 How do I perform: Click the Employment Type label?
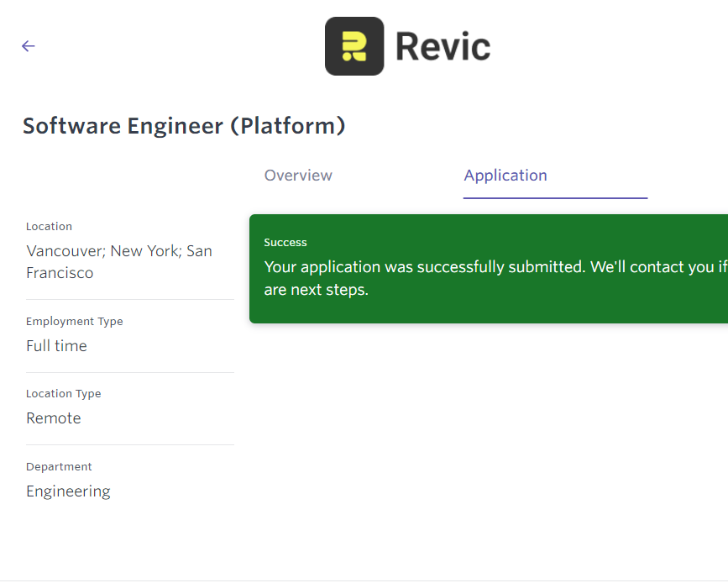point(74,322)
